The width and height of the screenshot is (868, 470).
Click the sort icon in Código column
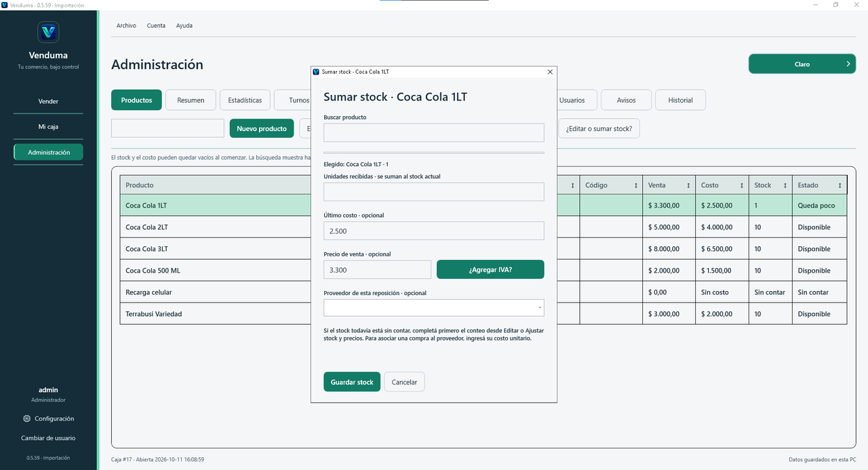point(636,185)
